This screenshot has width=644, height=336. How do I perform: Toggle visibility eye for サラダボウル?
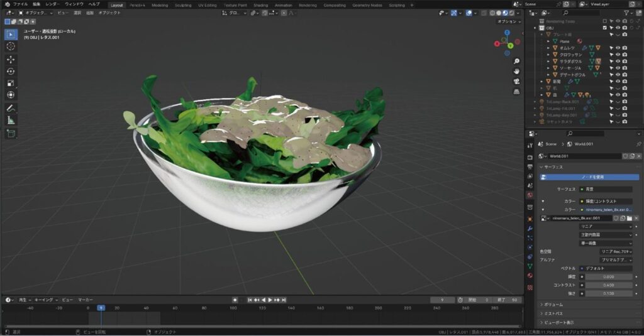[x=618, y=61]
